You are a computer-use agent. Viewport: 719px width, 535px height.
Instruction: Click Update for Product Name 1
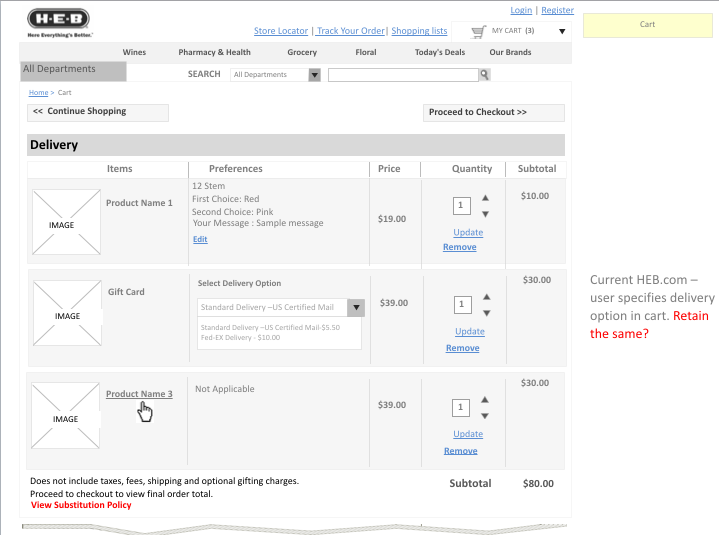[468, 232]
